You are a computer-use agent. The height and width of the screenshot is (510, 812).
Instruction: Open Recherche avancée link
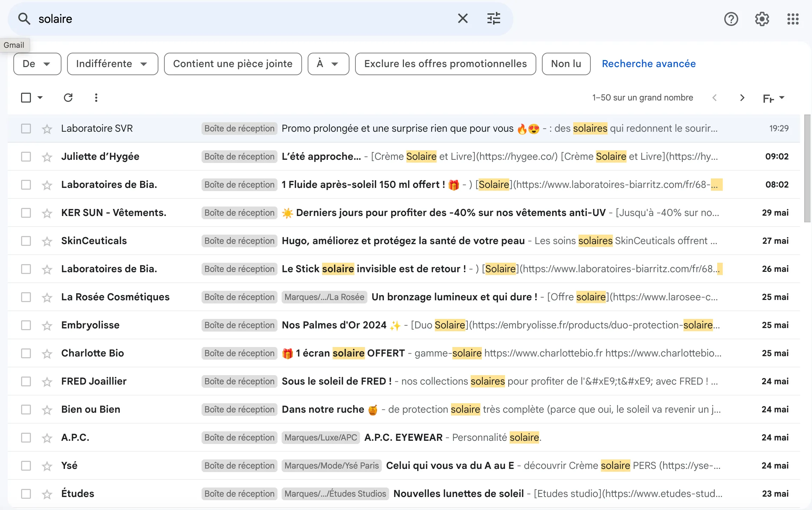tap(649, 64)
